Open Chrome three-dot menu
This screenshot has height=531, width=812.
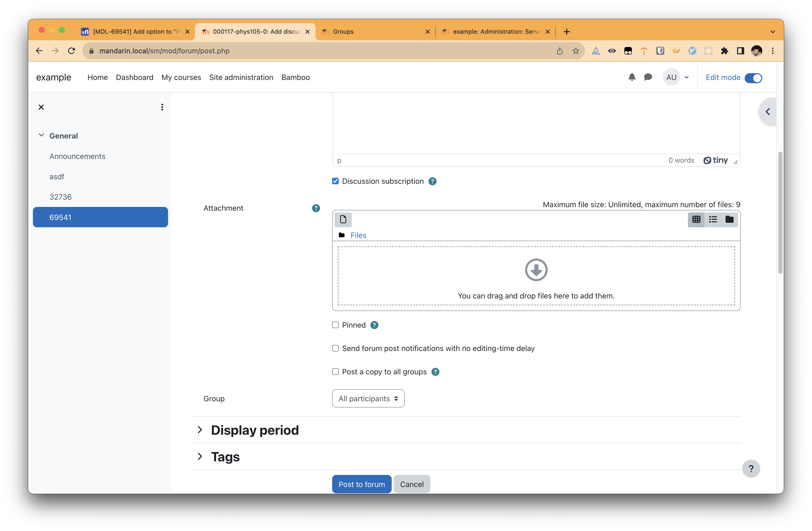click(773, 51)
